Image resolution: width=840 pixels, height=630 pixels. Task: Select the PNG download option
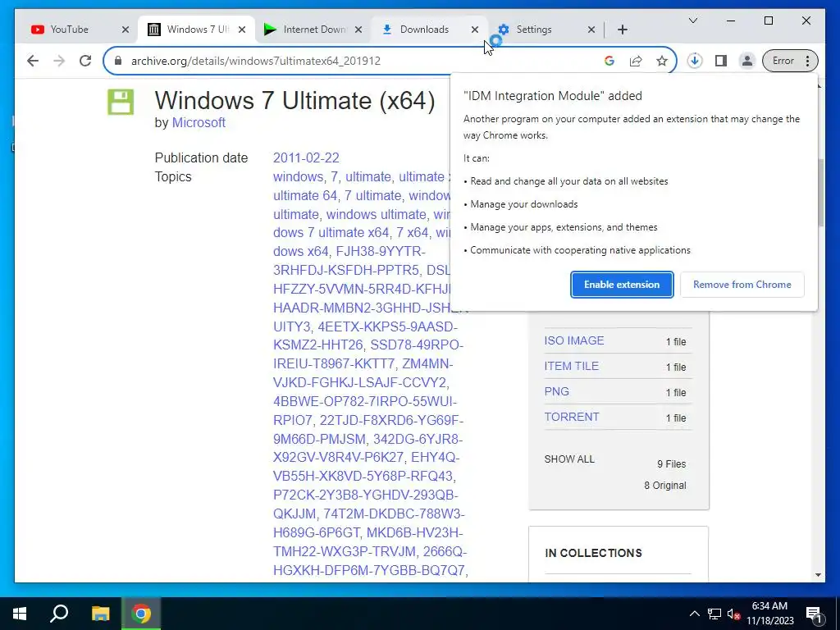(x=557, y=391)
